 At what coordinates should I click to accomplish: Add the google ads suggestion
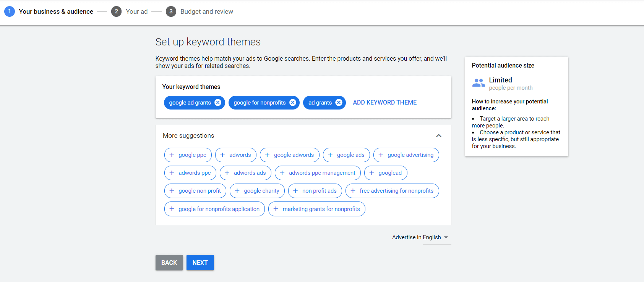coord(346,155)
